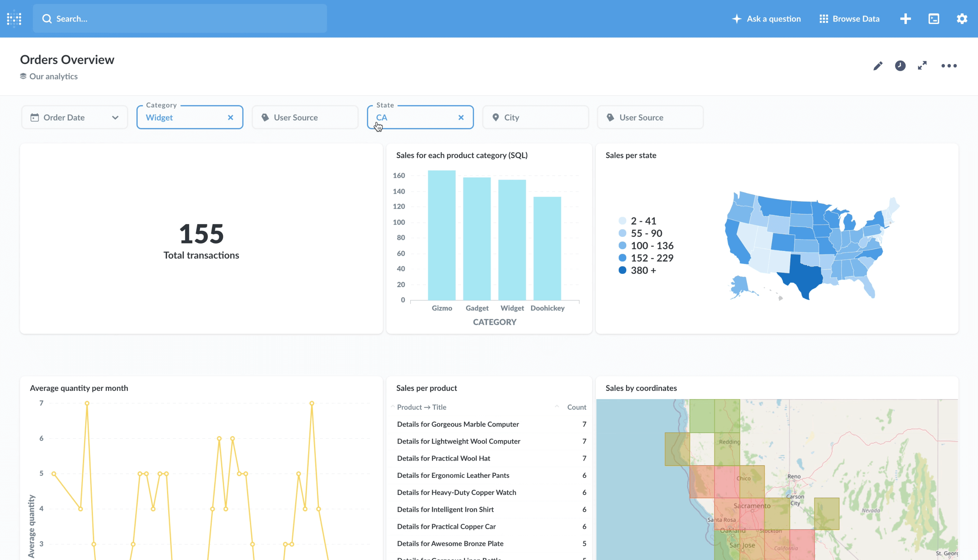Open the Sales for each product category (SQL) card title
The image size is (978, 560).
(462, 155)
